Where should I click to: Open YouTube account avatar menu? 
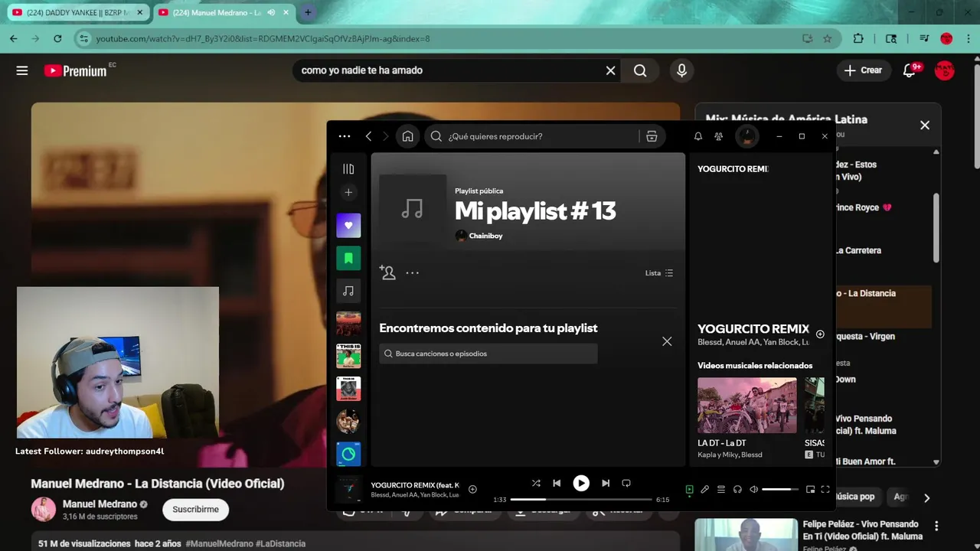[945, 70]
